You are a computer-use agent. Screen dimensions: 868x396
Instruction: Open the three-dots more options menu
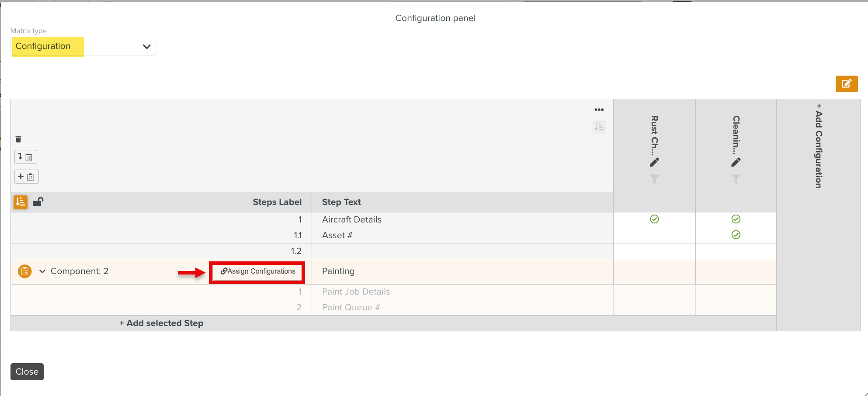599,110
